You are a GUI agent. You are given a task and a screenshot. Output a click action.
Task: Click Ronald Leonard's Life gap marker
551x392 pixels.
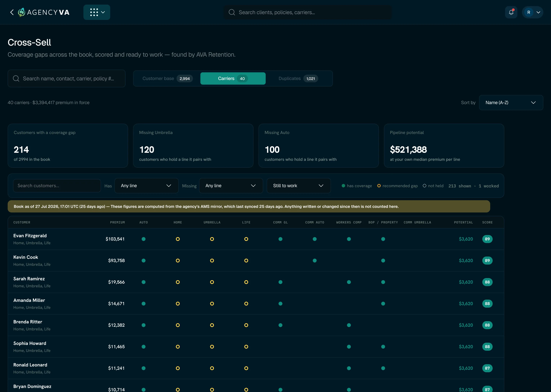click(x=246, y=368)
